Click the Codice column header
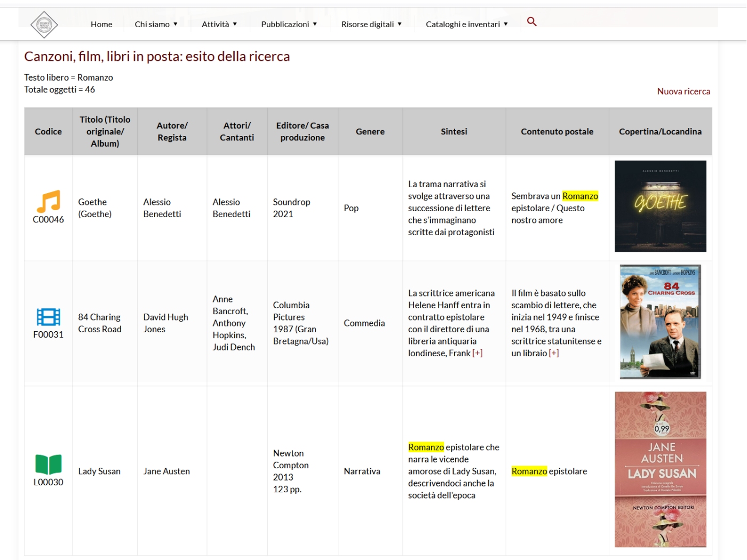Image resolution: width=747 pixels, height=560 pixels. (48, 132)
